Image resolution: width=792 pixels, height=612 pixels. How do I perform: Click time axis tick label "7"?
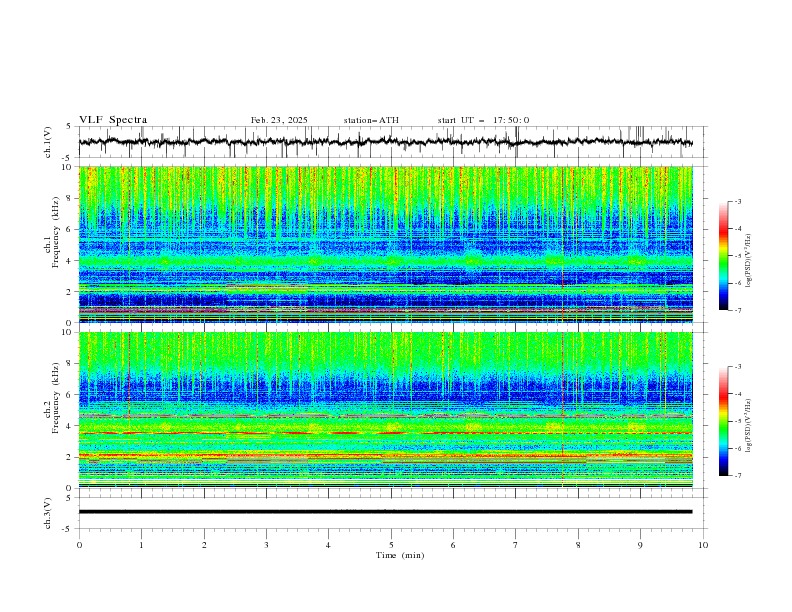tap(516, 545)
